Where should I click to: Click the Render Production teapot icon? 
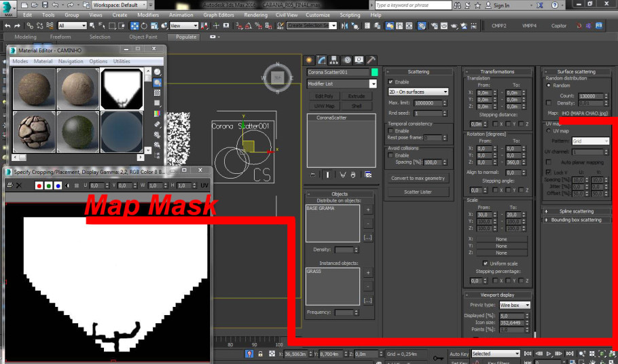454,26
